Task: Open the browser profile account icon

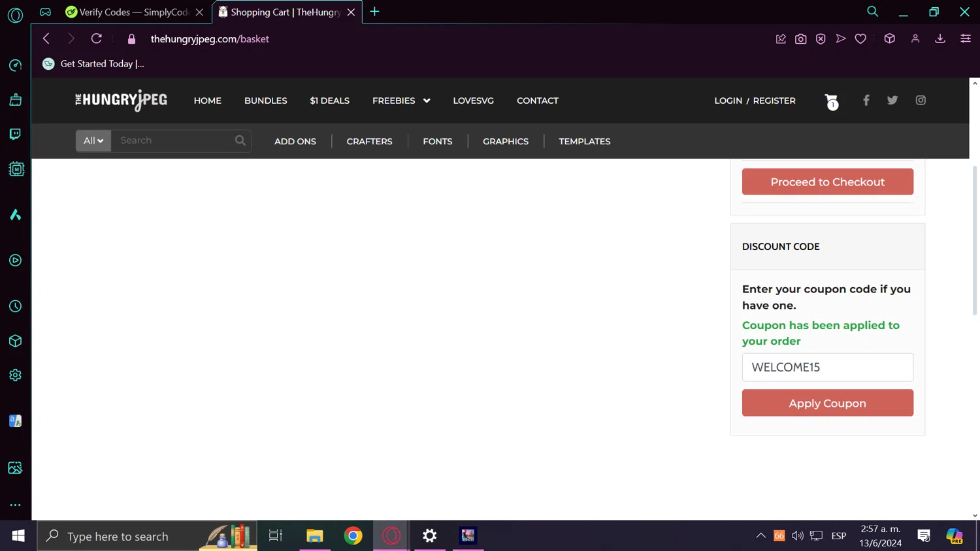Action: click(915, 39)
